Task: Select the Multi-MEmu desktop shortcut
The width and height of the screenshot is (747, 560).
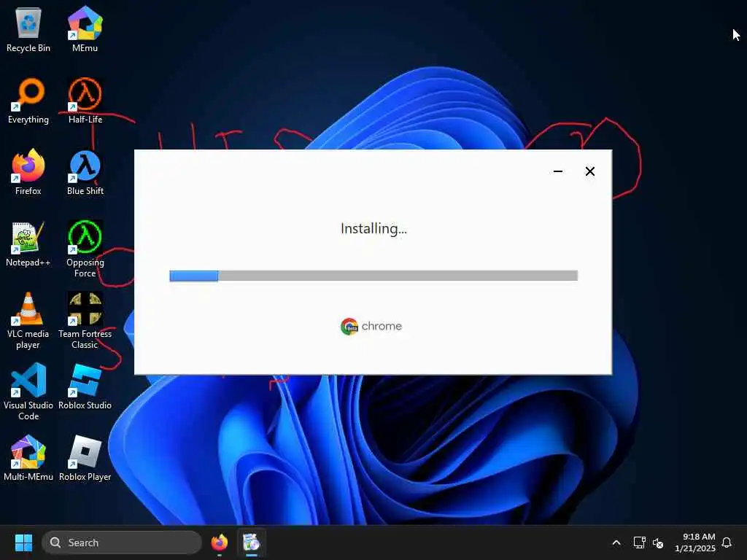Action: tap(28, 458)
